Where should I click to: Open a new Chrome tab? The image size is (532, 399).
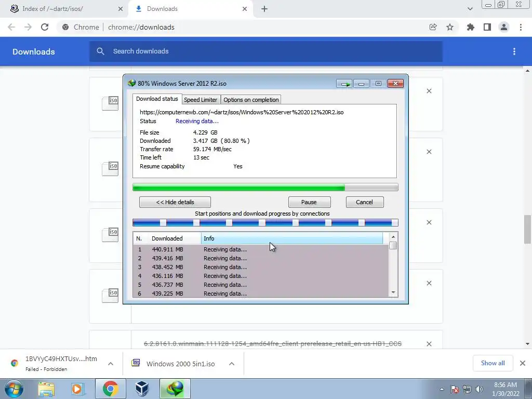click(264, 9)
